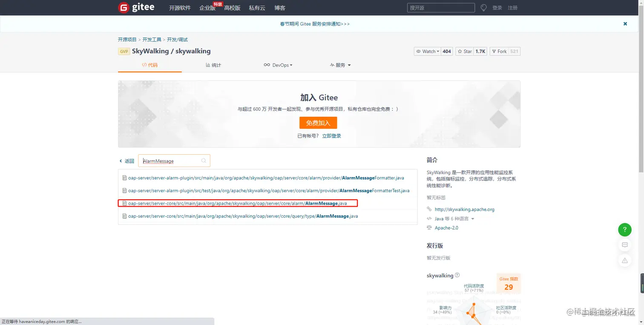Click the star icon in the Star button
This screenshot has height=325, width=644.
pyautogui.click(x=460, y=51)
